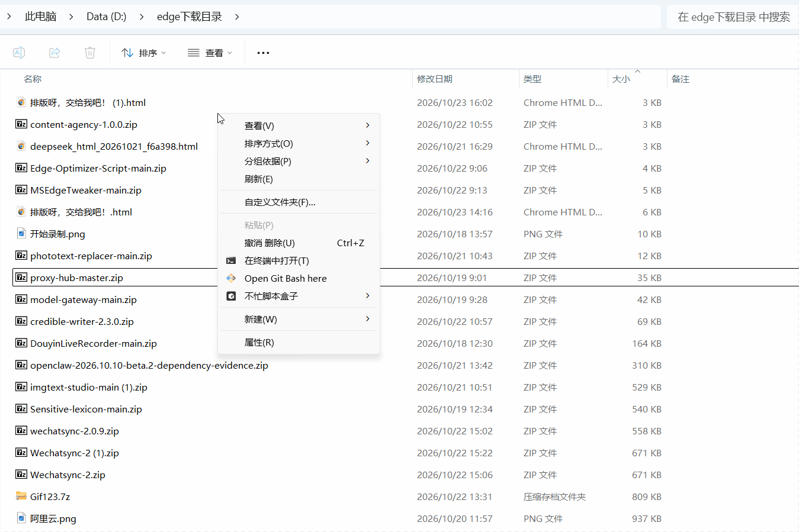Viewport: 799px width, 532px height.
Task: Click the share icon in toolbar
Action: pos(54,53)
